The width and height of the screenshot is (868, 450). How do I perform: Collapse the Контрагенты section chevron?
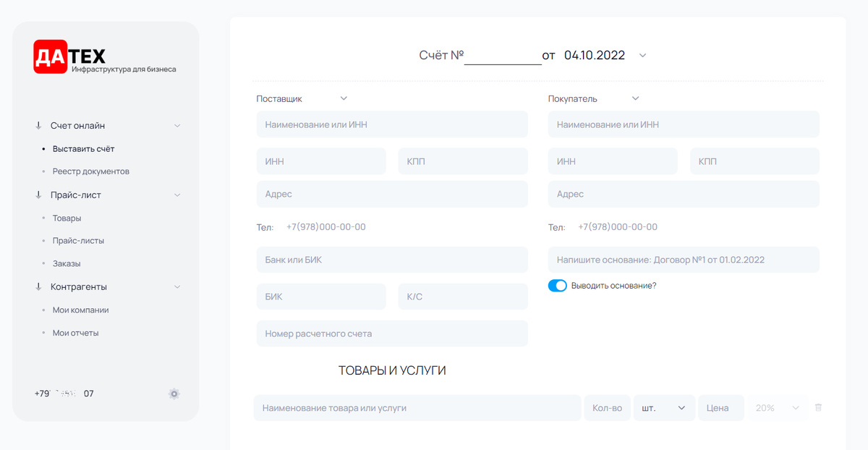[177, 287]
